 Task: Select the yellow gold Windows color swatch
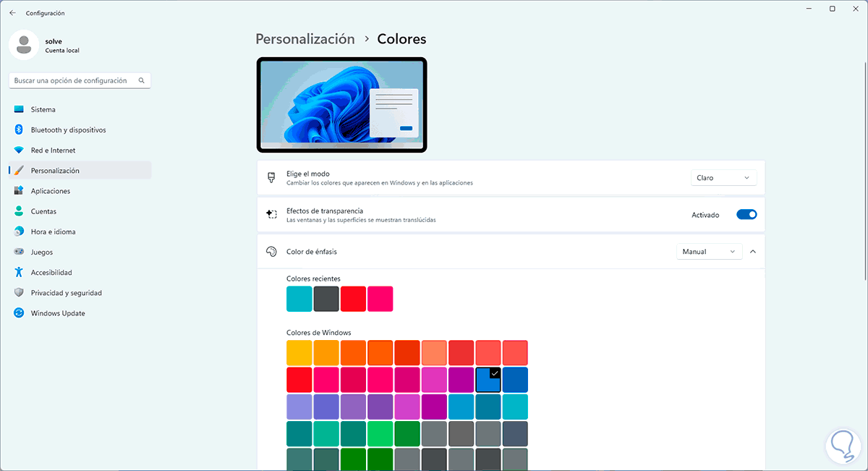[x=299, y=353]
